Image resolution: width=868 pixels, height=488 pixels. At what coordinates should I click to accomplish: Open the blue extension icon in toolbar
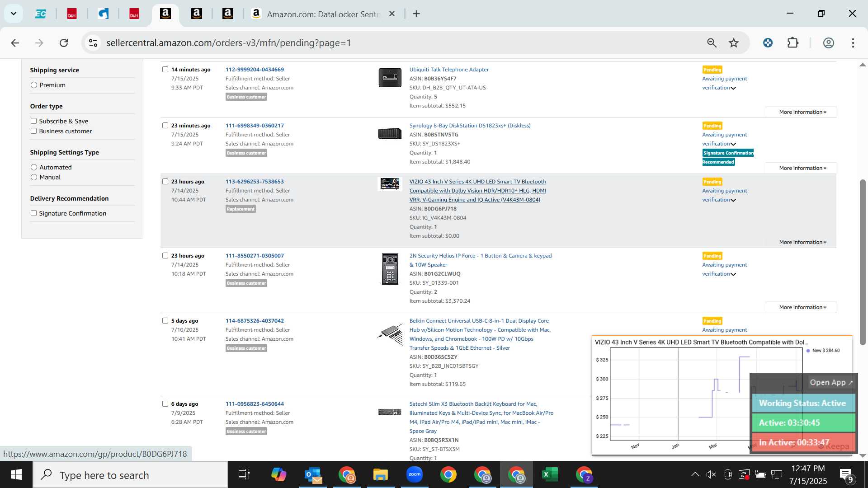point(768,43)
